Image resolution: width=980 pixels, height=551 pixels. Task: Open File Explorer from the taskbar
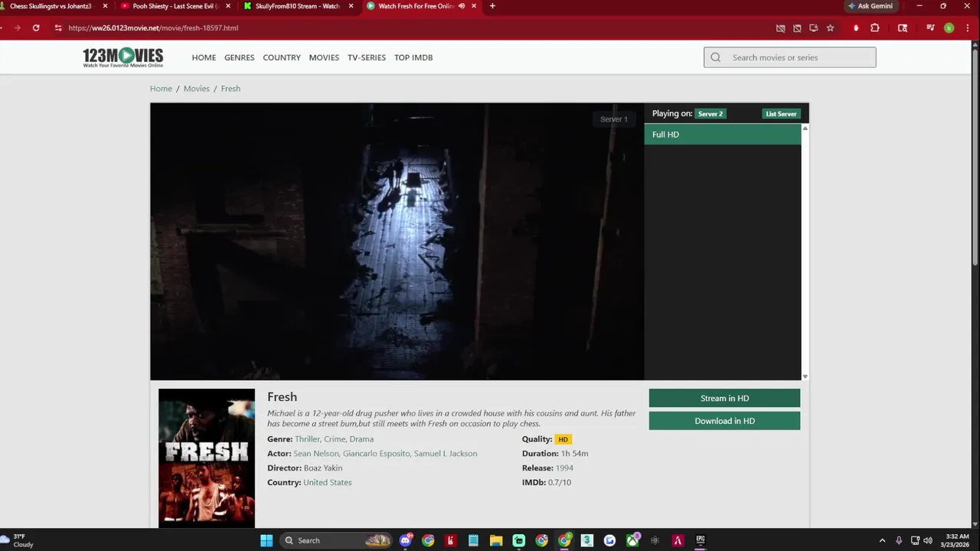click(x=496, y=540)
